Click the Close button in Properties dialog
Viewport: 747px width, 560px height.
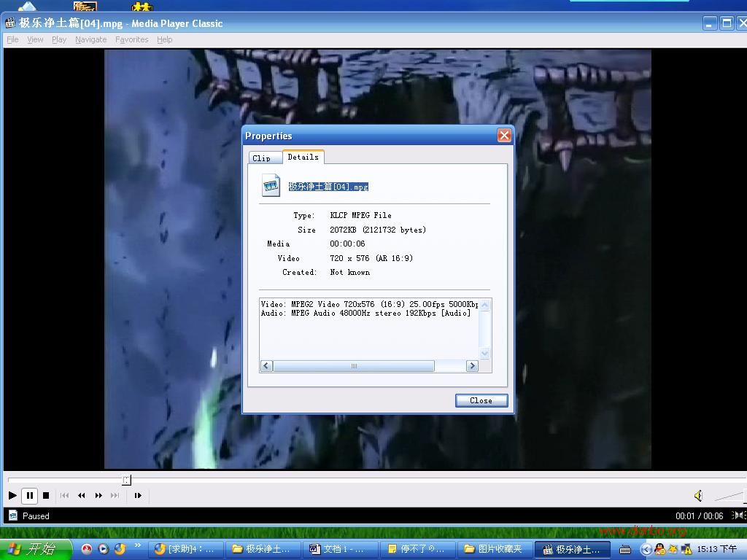481,400
